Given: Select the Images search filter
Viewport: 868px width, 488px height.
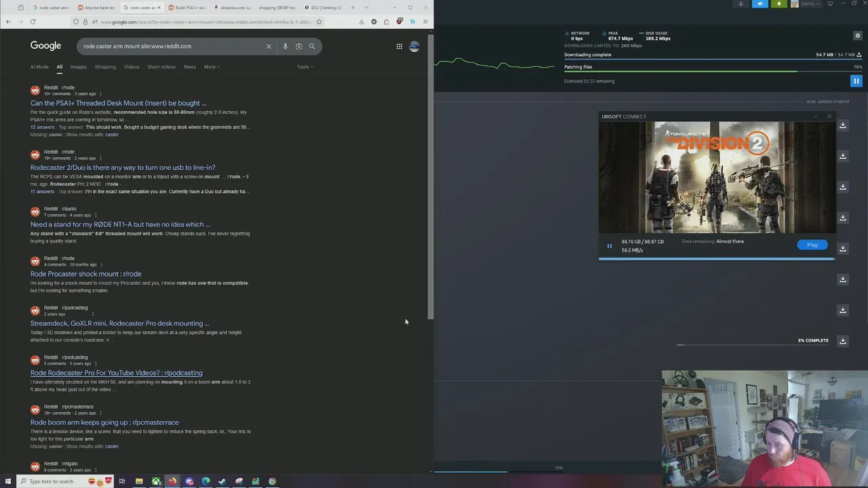Looking at the screenshot, I should pyautogui.click(x=78, y=66).
